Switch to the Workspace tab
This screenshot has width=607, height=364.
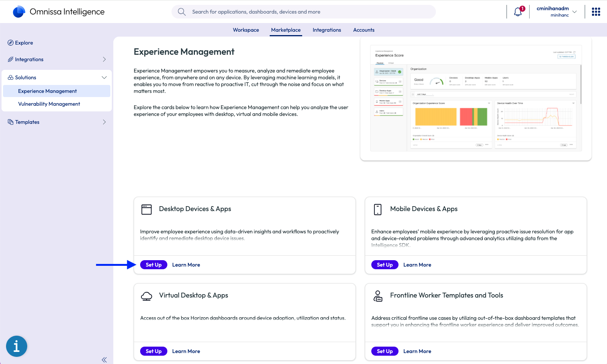click(x=246, y=30)
